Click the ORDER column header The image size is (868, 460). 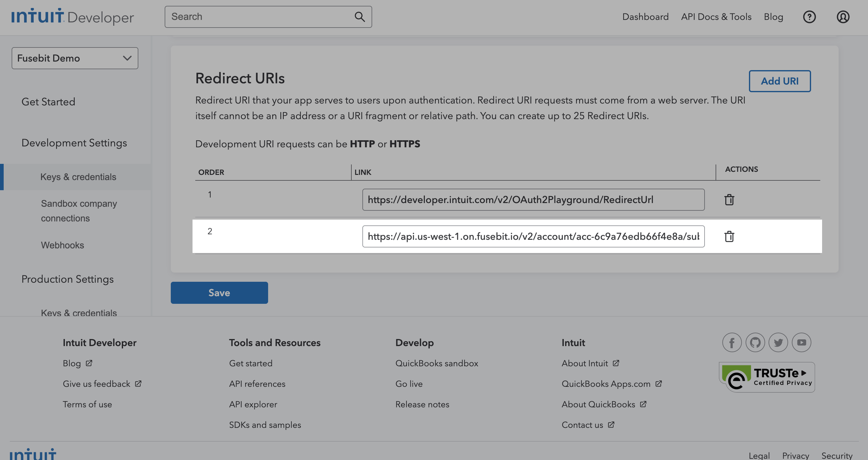tap(211, 172)
